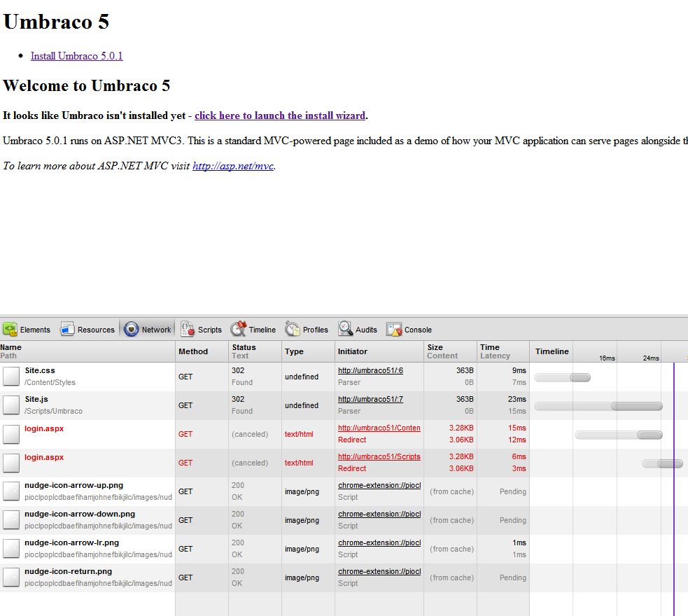Launch the install wizard via the link
This screenshot has width=688, height=616.
pyautogui.click(x=280, y=115)
